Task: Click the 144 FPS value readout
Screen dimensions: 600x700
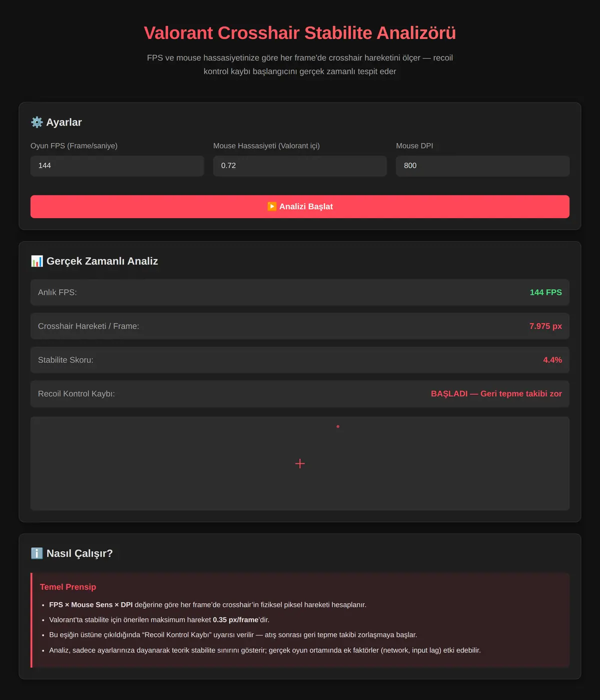Action: point(545,292)
